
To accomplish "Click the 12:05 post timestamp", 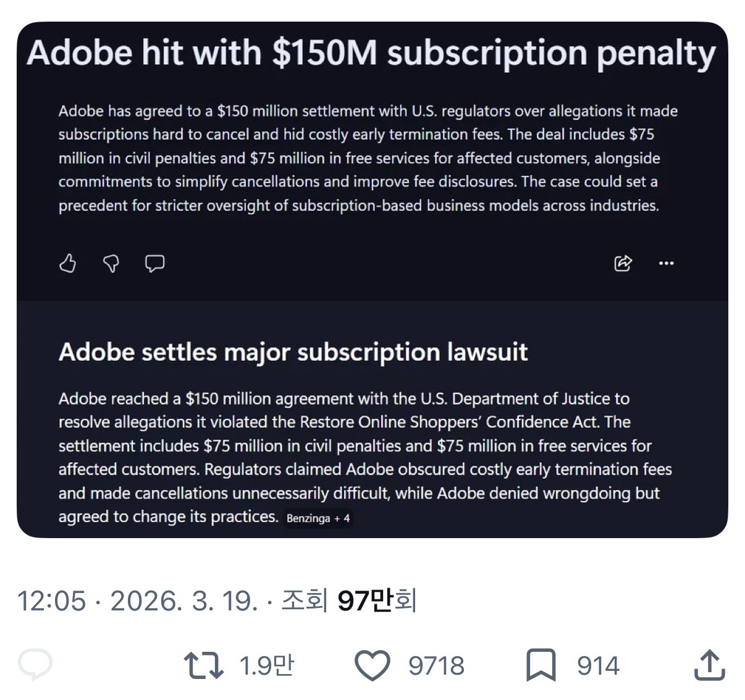I will pos(52,601).
